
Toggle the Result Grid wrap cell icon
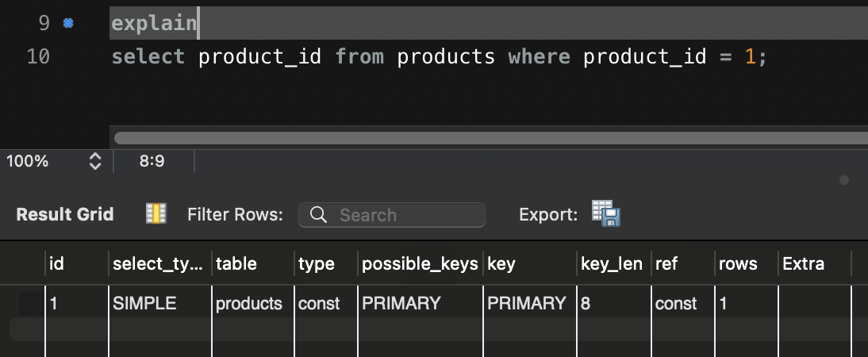[156, 213]
